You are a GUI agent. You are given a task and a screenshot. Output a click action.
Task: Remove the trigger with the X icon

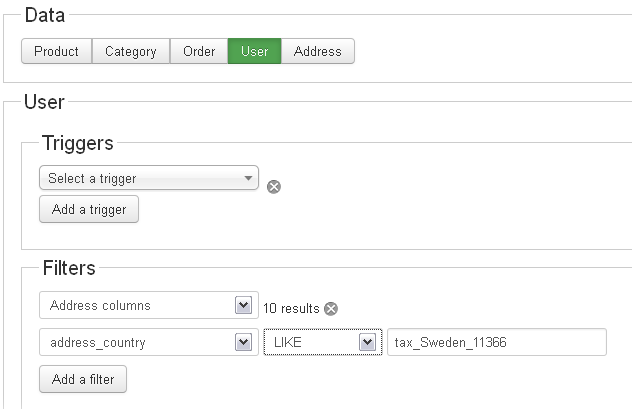tap(274, 186)
